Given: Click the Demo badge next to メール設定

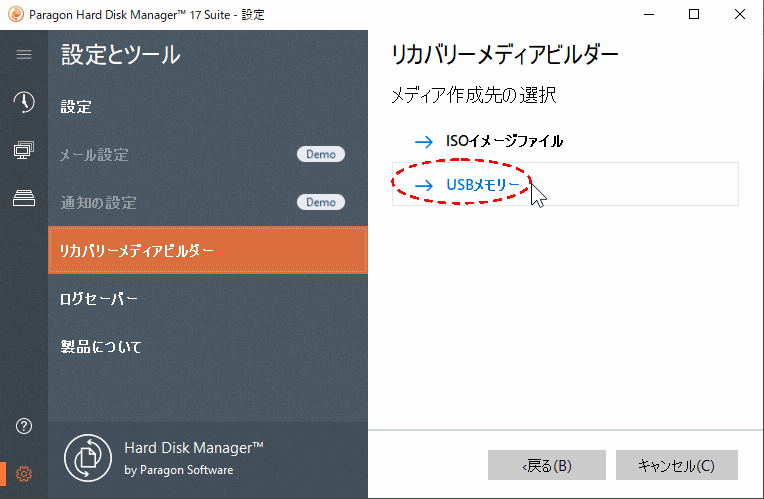Looking at the screenshot, I should [320, 154].
